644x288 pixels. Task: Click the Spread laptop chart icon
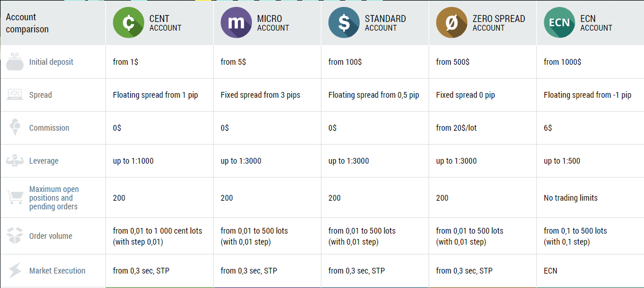click(15, 95)
